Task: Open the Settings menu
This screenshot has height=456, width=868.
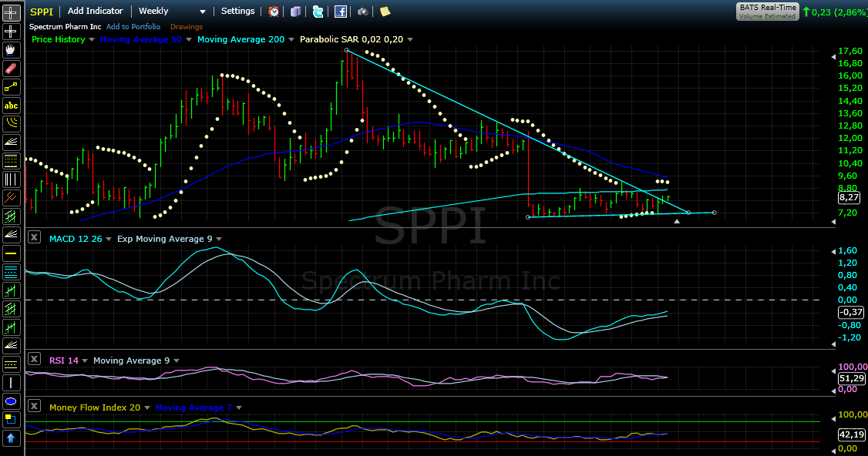Action: tap(238, 11)
